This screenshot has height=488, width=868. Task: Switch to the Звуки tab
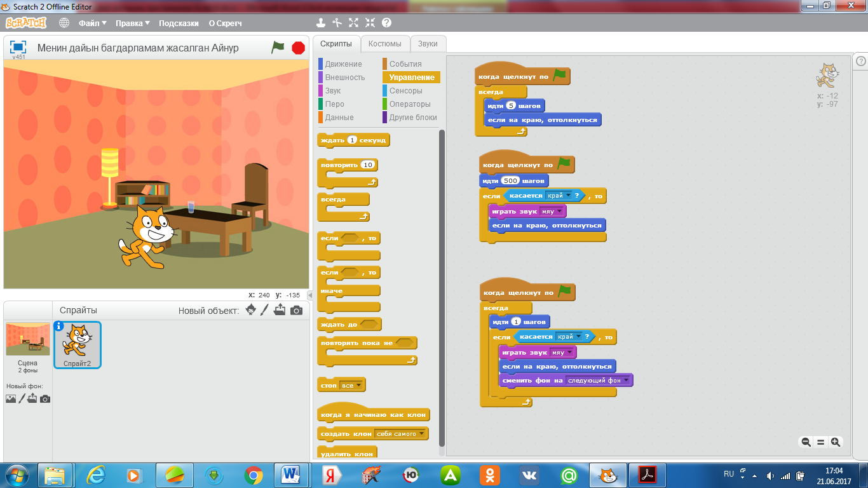tap(428, 44)
